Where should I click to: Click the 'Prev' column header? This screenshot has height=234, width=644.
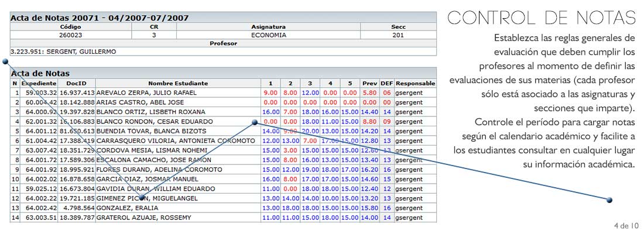(x=369, y=84)
